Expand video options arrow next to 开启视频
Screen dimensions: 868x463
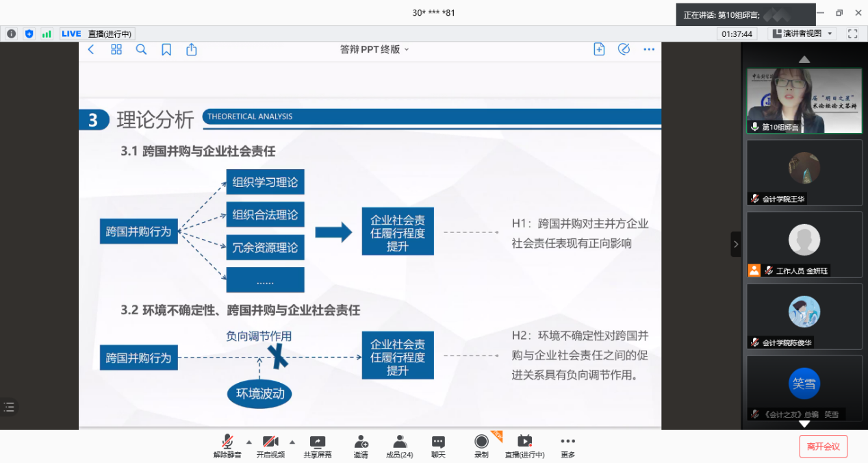(292, 442)
